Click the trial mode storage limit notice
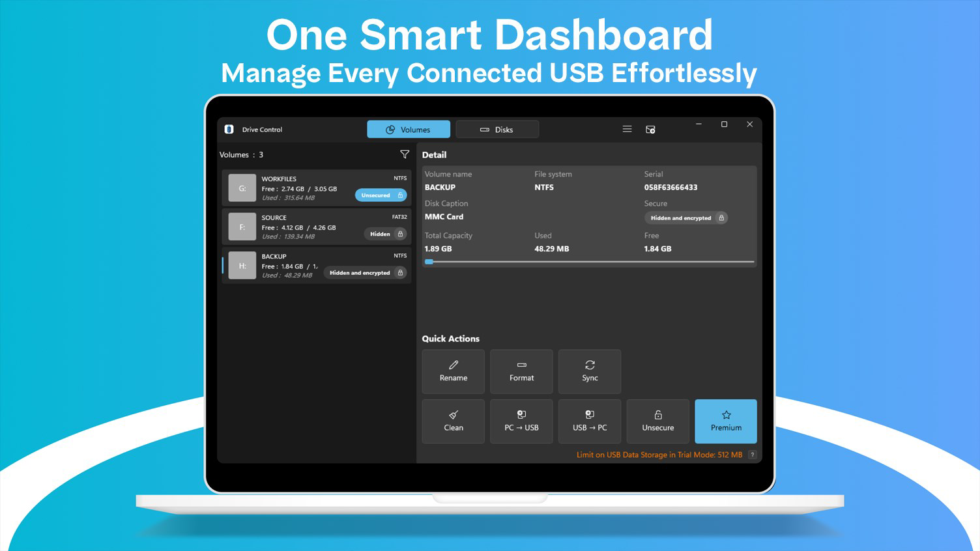Viewport: 980px width, 551px height. point(659,455)
